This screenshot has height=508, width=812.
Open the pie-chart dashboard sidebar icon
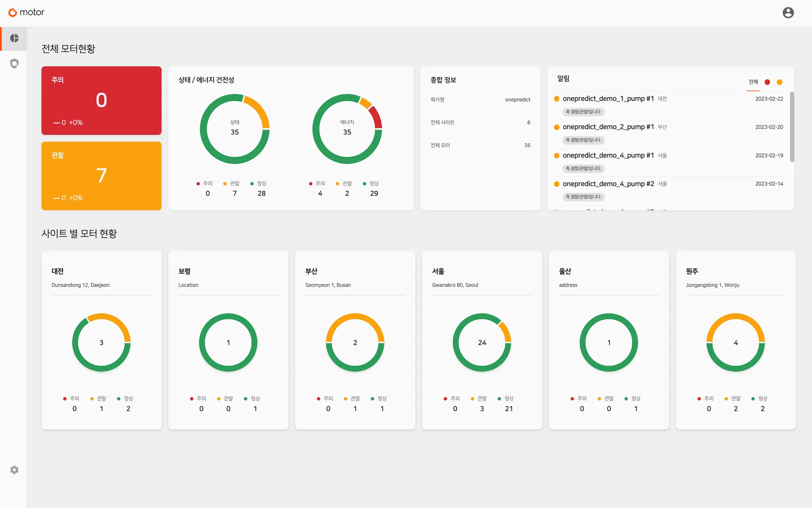coord(14,38)
